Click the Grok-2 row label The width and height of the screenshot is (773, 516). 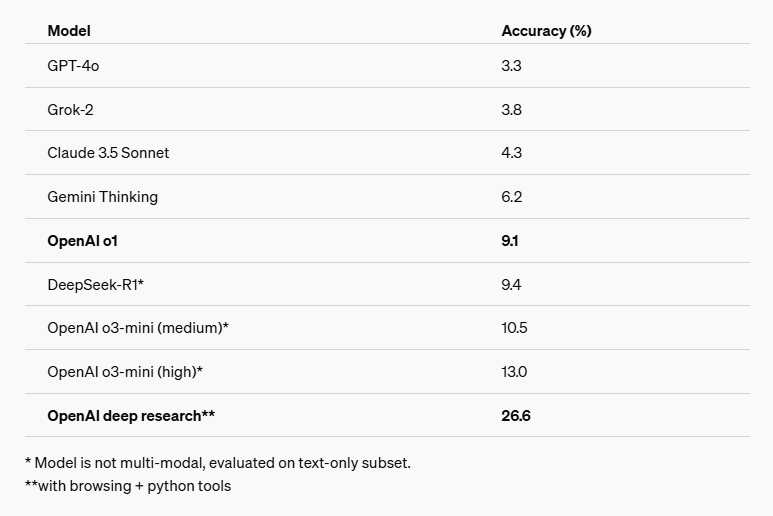[x=70, y=110]
